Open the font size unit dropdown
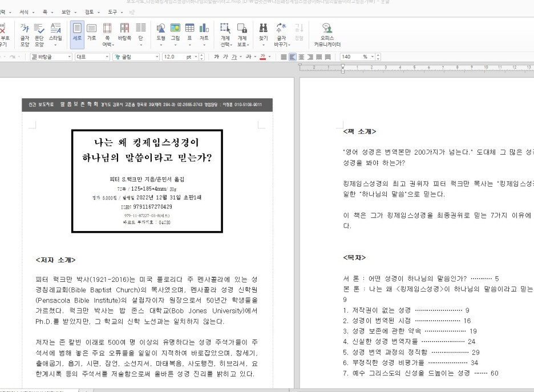Image resolution: width=534 pixels, height=392 pixels. [x=196, y=57]
